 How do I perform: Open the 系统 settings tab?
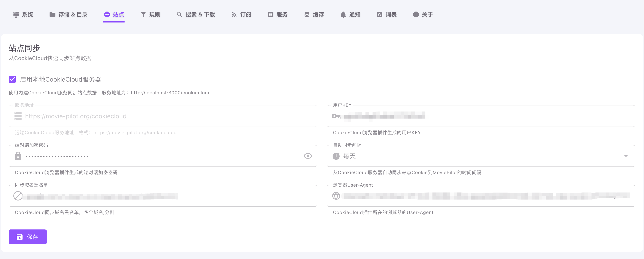[23, 14]
